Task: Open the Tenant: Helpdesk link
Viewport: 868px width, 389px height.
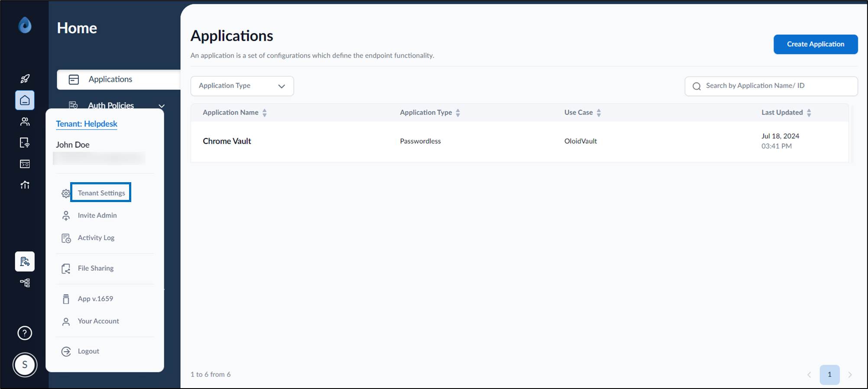Action: click(87, 124)
